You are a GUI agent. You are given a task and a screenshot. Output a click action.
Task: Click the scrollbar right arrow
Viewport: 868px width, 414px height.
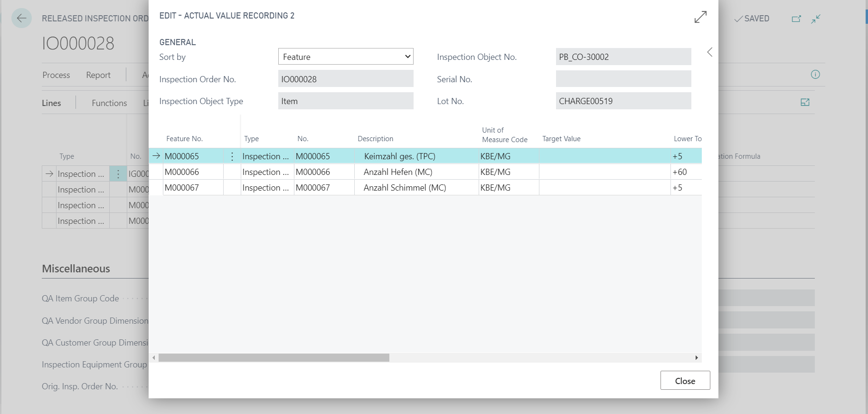(697, 357)
